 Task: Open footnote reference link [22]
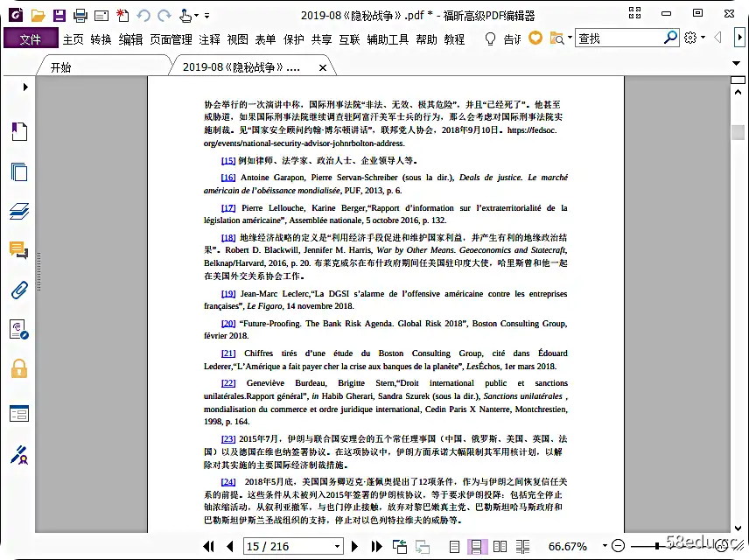228,383
